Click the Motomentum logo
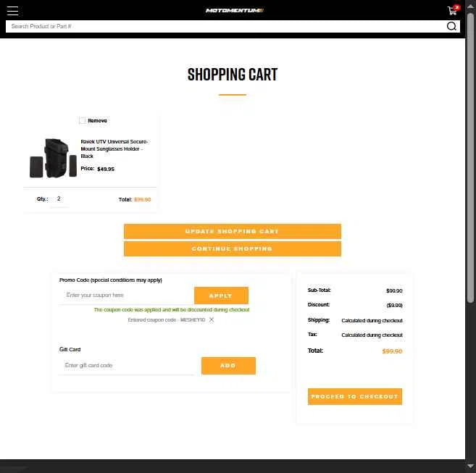 234,11
